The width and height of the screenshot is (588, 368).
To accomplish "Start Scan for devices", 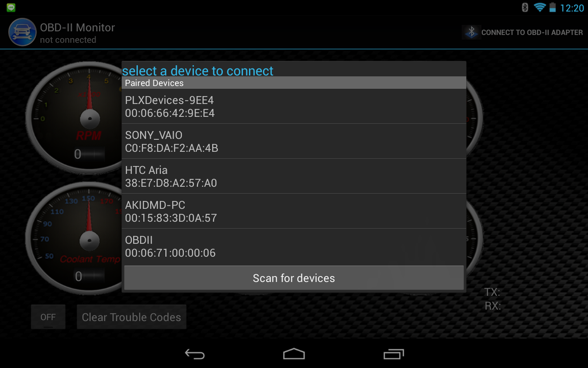I will [294, 278].
